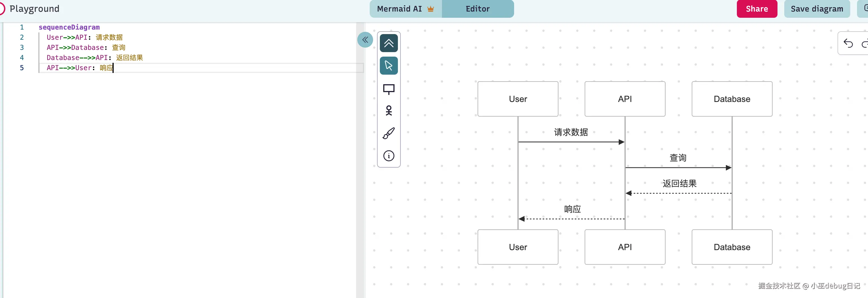The width and height of the screenshot is (868, 298).
Task: Click the top Database participant box
Action: pyautogui.click(x=732, y=99)
